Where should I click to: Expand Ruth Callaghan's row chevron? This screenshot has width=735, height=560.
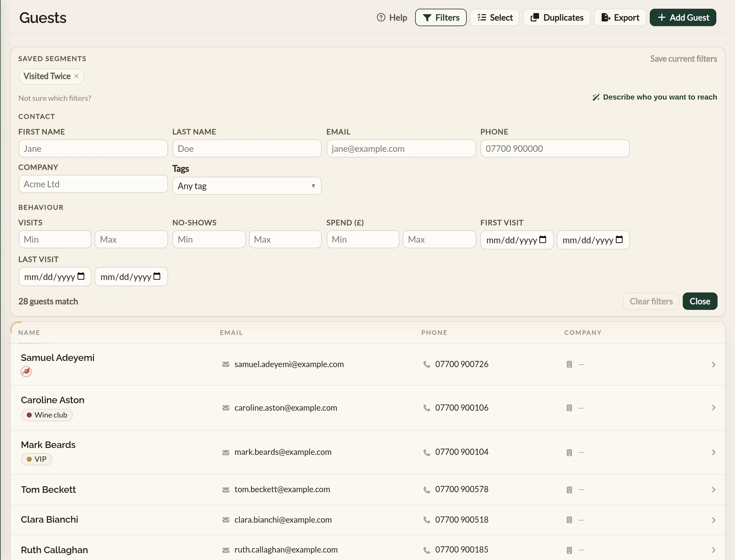click(x=713, y=550)
